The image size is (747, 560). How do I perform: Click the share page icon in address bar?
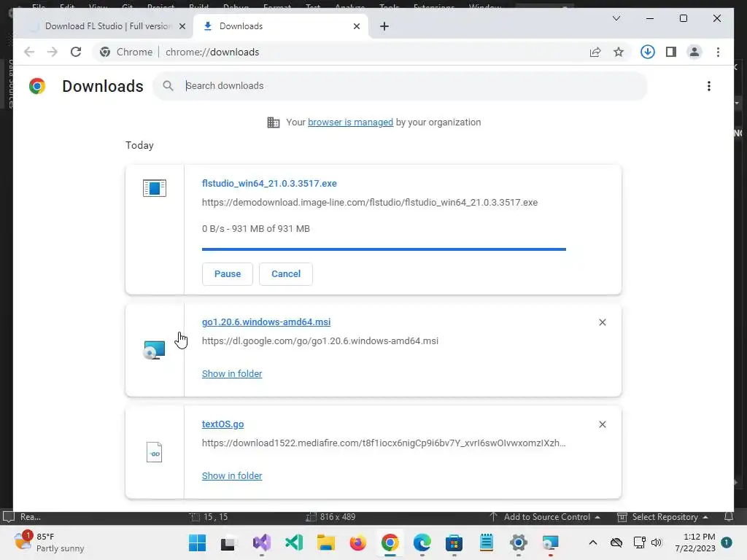click(595, 52)
